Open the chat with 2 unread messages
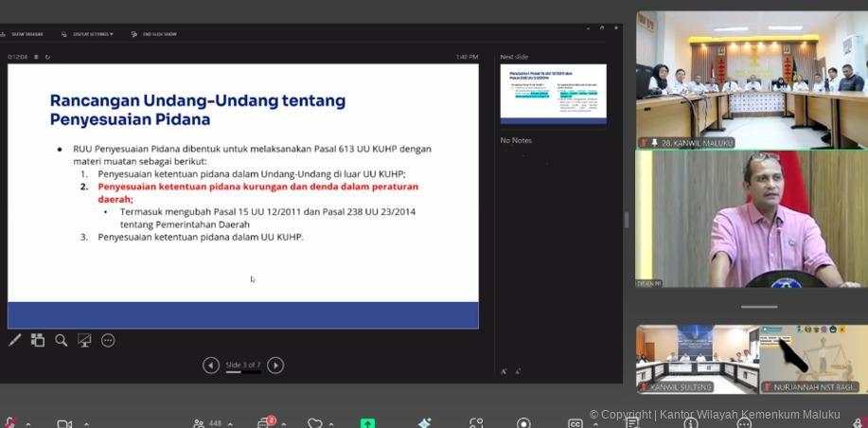Screen dimensions: 868x428 click(x=265, y=423)
